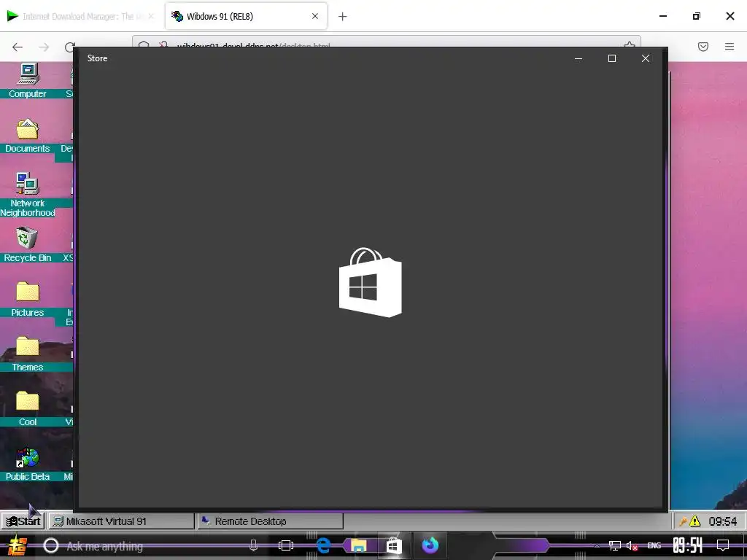Viewport: 747px width, 560px height.
Task: Click the key icon in retro tray
Action: click(x=683, y=522)
